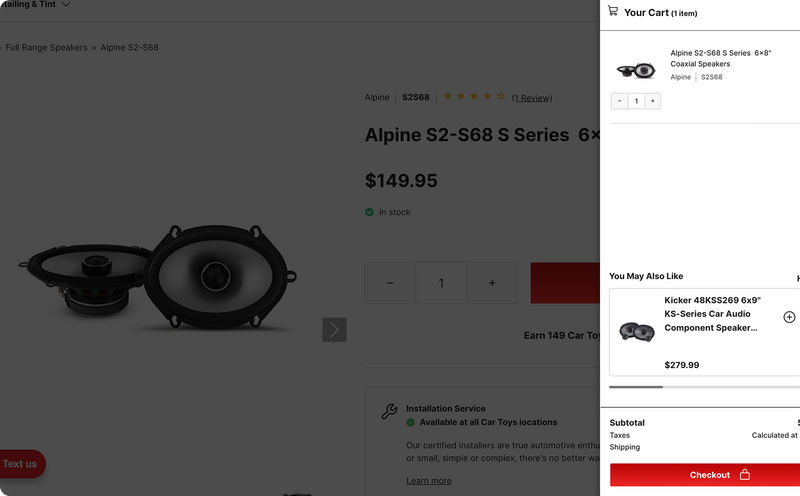
Task: Click the cart icon beside Your Cart
Action: point(613,11)
